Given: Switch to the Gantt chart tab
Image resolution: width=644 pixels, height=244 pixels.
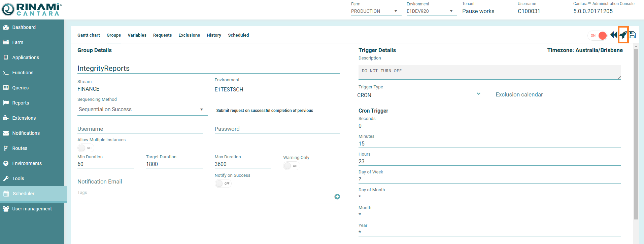Looking at the screenshot, I should [x=89, y=35].
